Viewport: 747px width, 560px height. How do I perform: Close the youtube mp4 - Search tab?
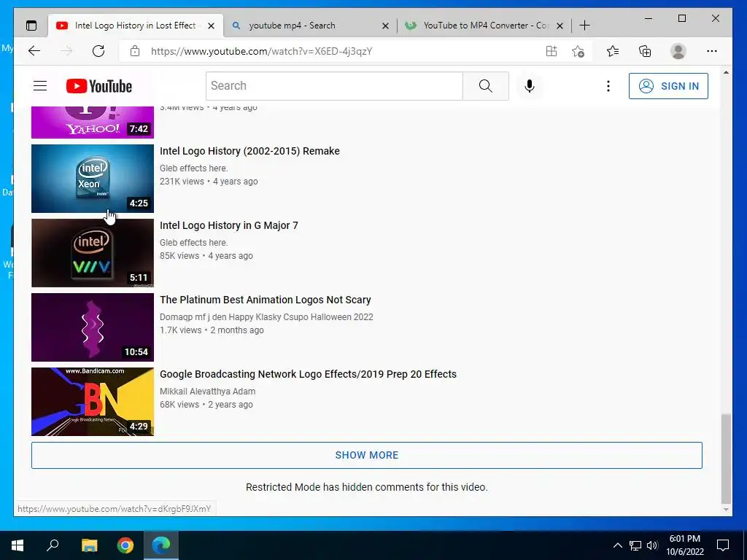(x=385, y=26)
